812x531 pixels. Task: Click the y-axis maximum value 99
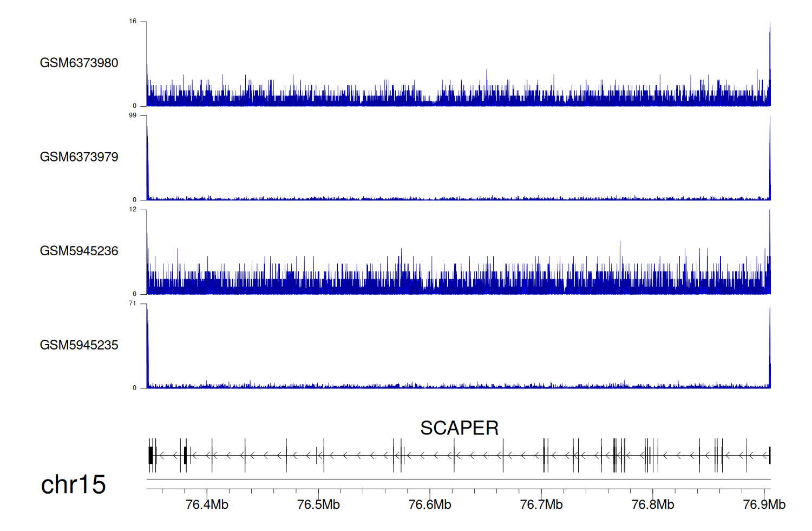pos(133,115)
